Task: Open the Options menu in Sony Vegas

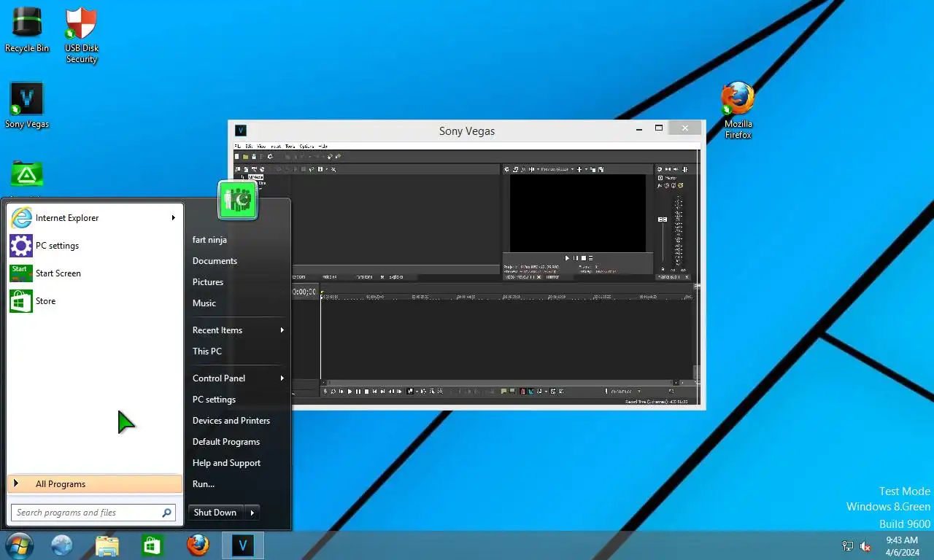Action: (306, 146)
